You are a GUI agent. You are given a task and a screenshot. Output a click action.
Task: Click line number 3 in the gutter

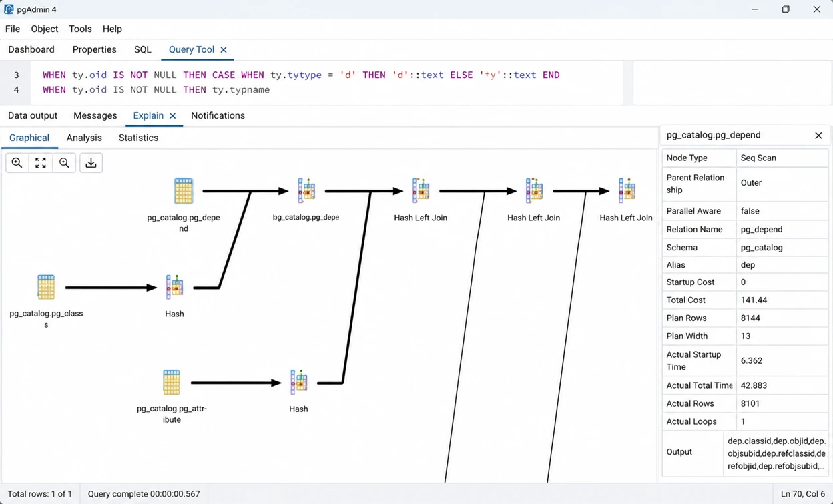tap(17, 75)
